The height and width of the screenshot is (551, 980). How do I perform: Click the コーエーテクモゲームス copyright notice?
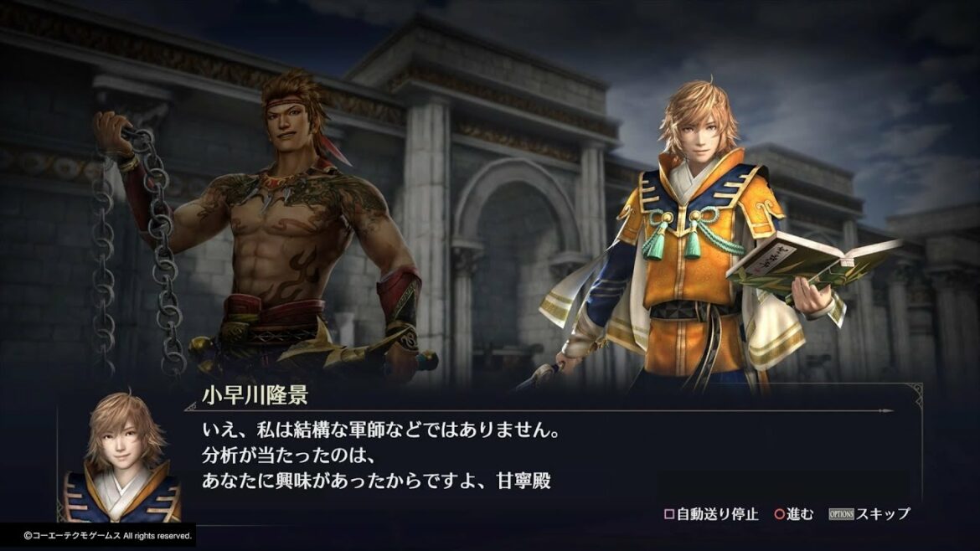(x=107, y=535)
